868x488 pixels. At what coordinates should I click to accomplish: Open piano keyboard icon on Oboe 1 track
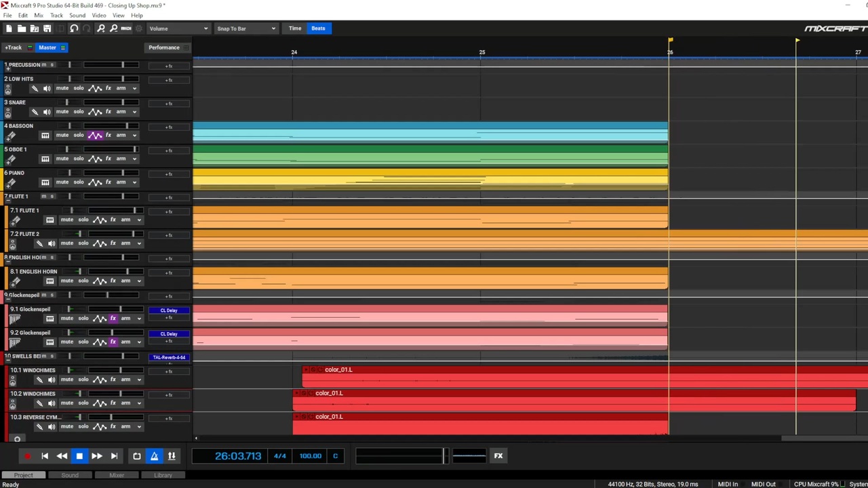45,159
